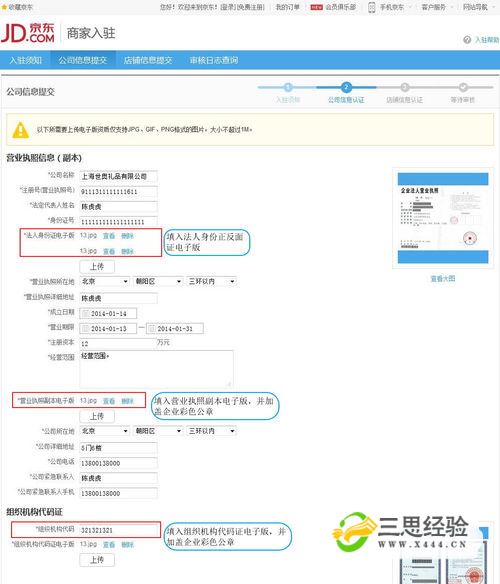The width and height of the screenshot is (500, 584).
Task: Expand the 三环以内 dropdown for company location
Action: point(212,431)
